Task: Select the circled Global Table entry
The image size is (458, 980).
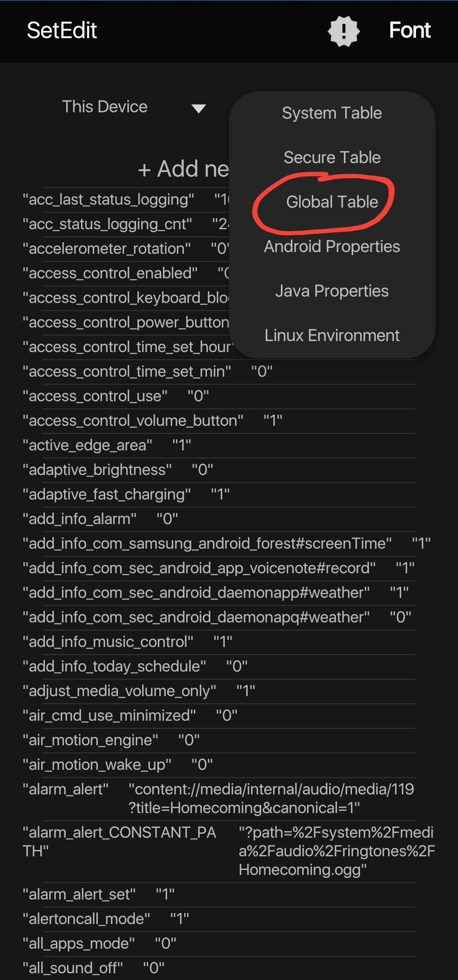Action: 332,202
